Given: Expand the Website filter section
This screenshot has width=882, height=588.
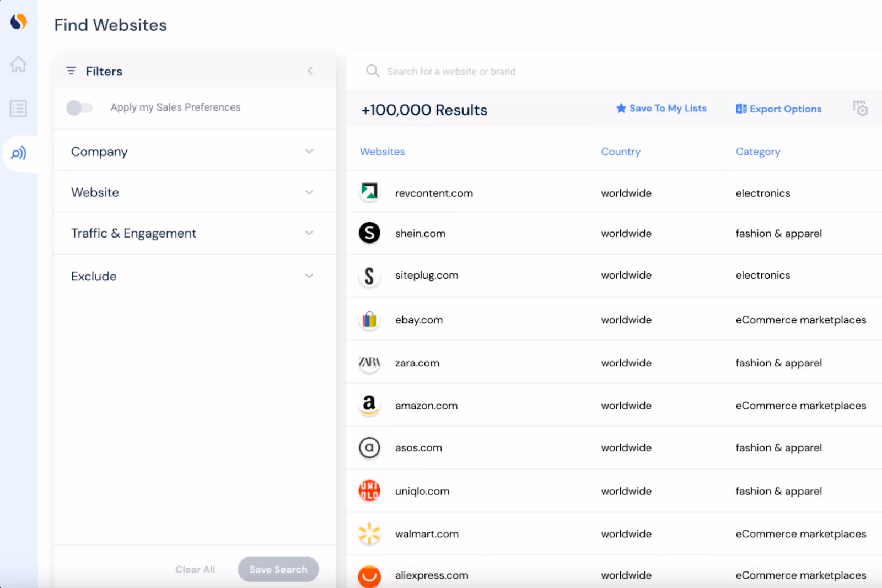Looking at the screenshot, I should tap(195, 192).
